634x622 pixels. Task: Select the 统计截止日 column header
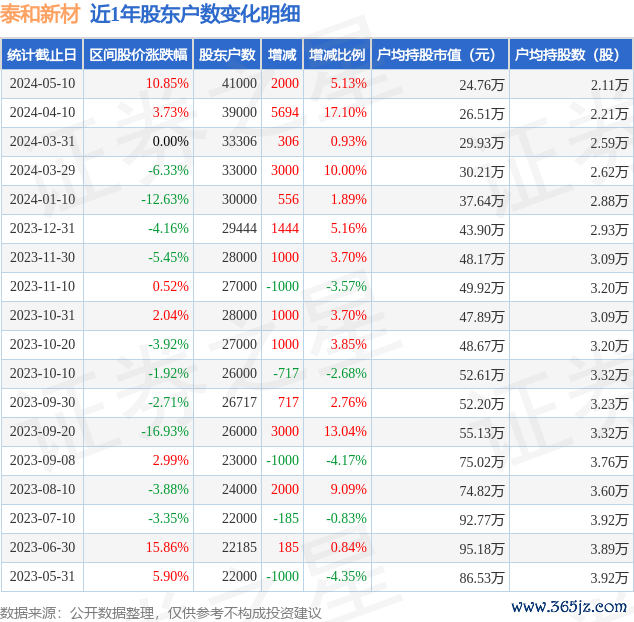[41, 56]
